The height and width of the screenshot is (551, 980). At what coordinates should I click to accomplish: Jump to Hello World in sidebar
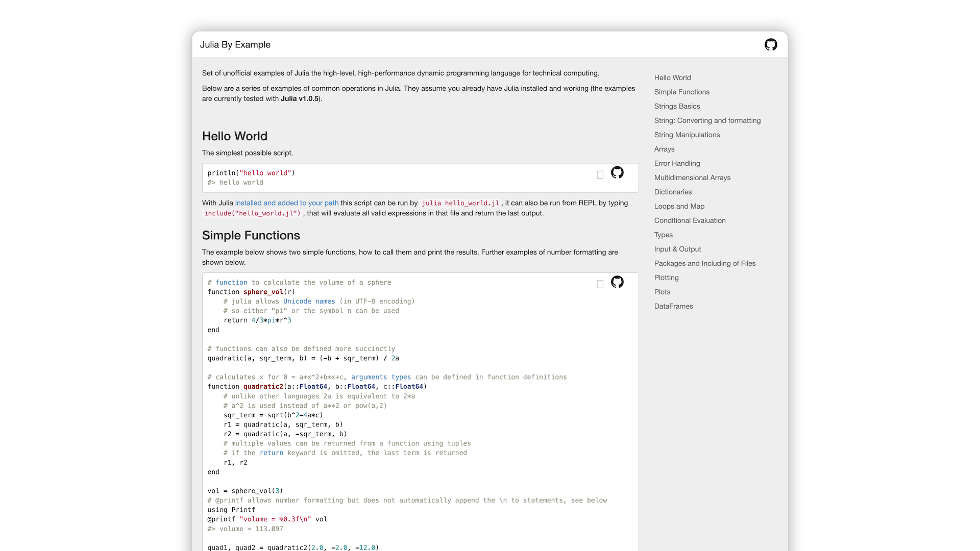[673, 78]
